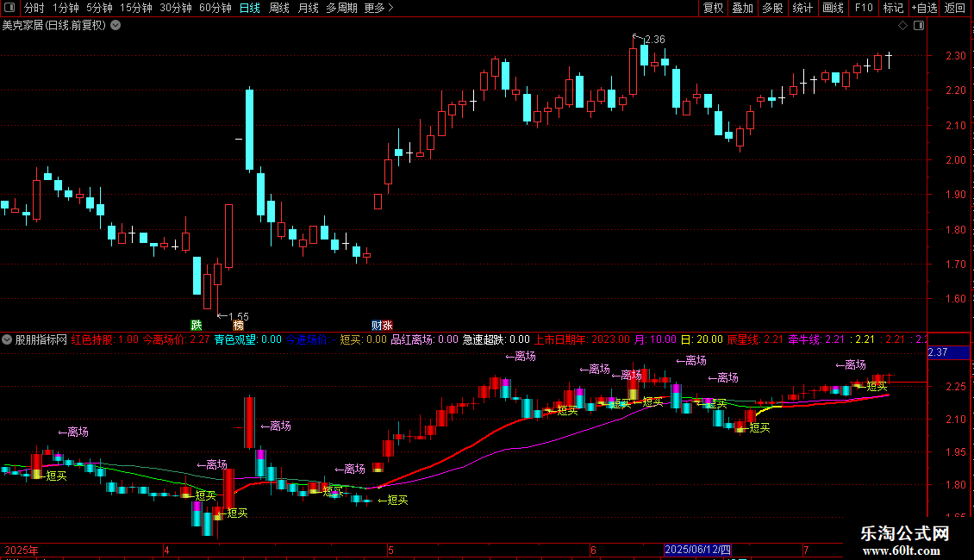Image resolution: width=974 pixels, height=560 pixels.
Task: Click the 1.55 low price label
Action: pos(239,317)
